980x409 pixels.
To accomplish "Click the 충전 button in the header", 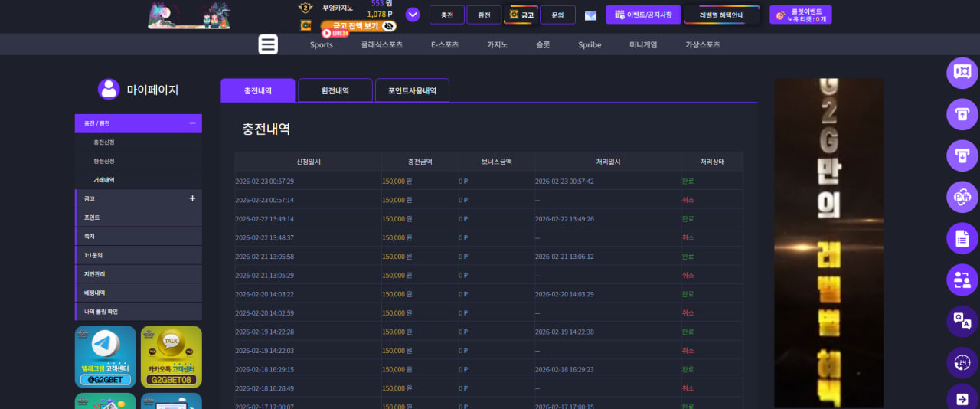I will click(x=447, y=15).
